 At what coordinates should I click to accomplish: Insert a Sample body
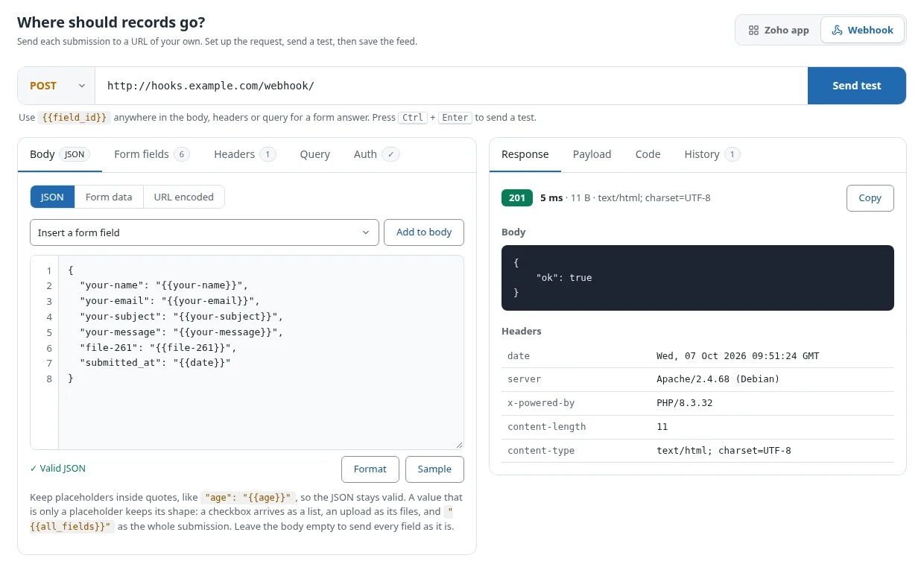coord(434,469)
